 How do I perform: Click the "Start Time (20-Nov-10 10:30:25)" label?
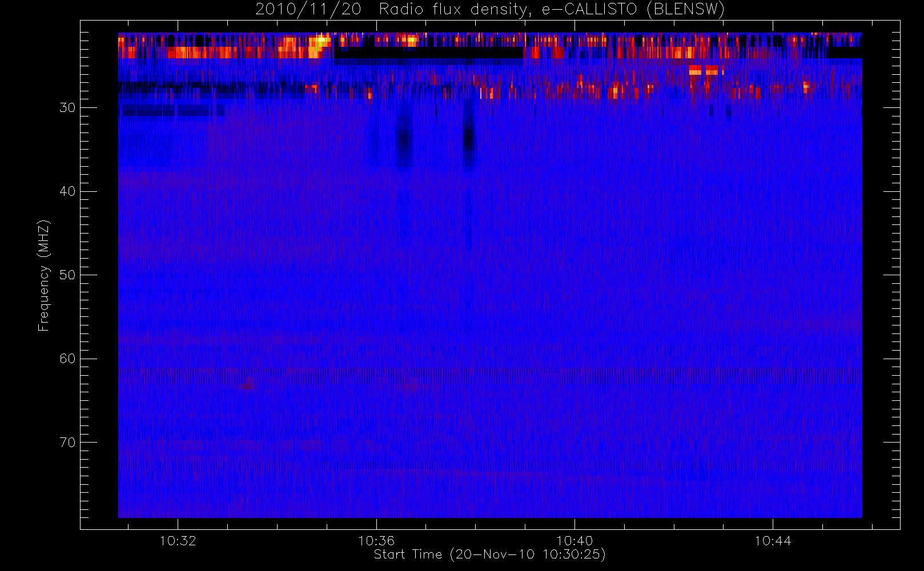pos(490,554)
